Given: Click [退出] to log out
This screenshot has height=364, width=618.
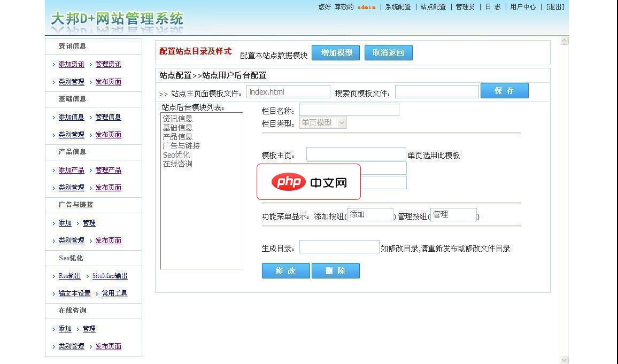Looking at the screenshot, I should (554, 7).
